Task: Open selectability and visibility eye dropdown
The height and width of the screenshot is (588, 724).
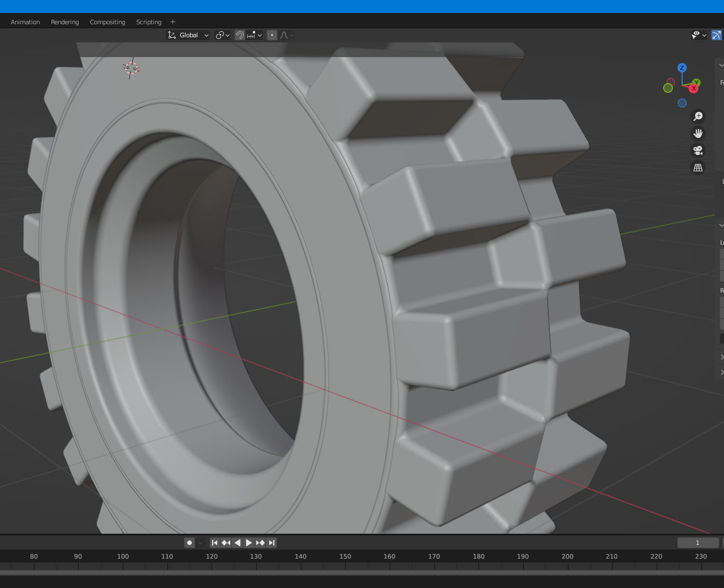Action: point(699,35)
